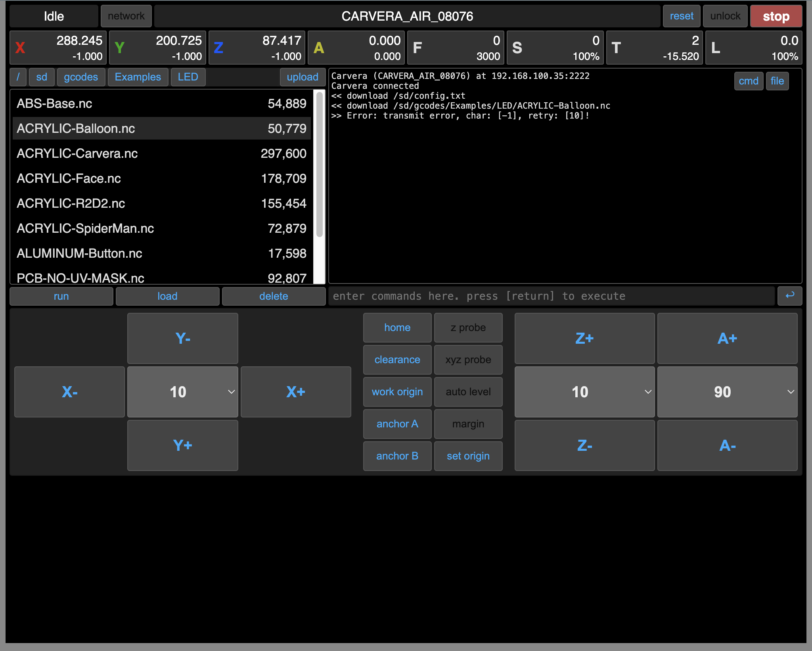The height and width of the screenshot is (651, 812).
Task: Click the z probe button
Action: pos(468,327)
